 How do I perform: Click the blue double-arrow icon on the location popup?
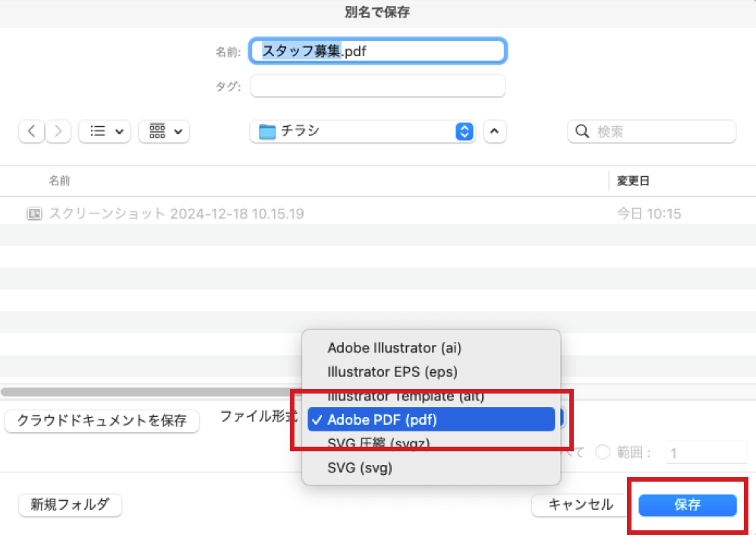coord(463,131)
